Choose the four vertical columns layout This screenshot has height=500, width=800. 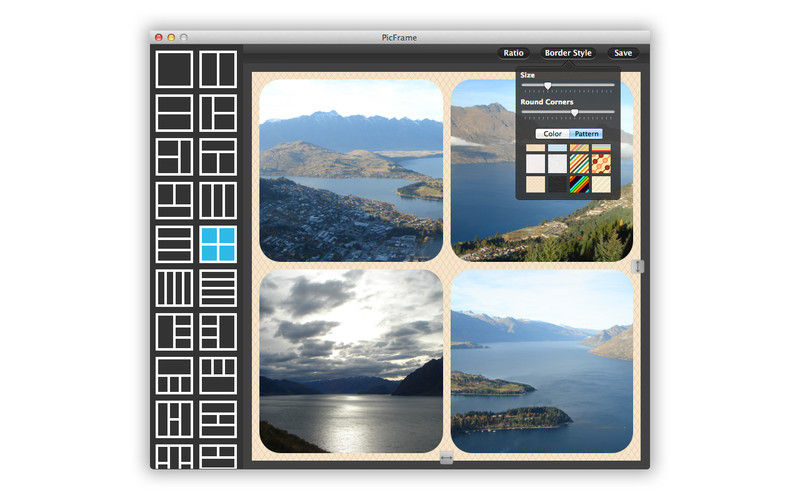point(174,288)
